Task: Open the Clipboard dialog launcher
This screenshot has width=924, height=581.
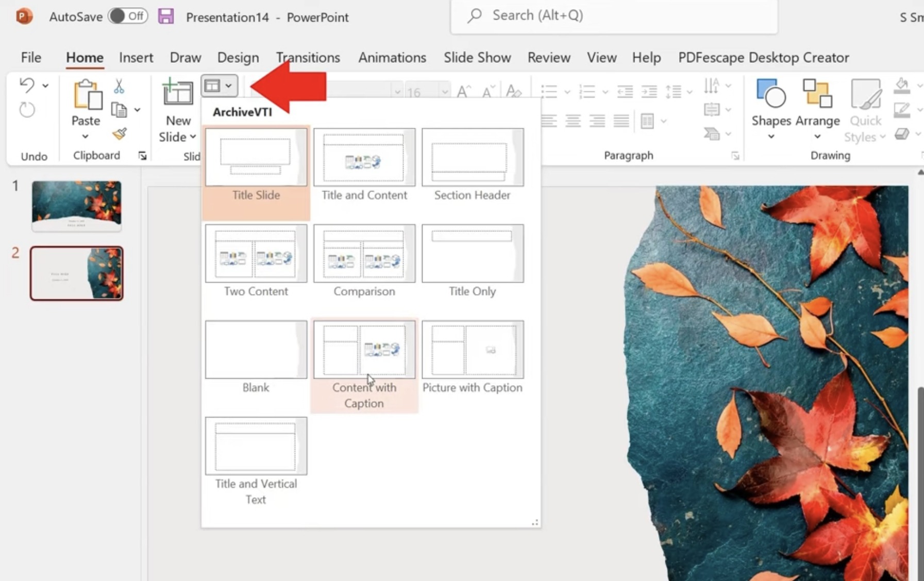Action: (x=142, y=156)
